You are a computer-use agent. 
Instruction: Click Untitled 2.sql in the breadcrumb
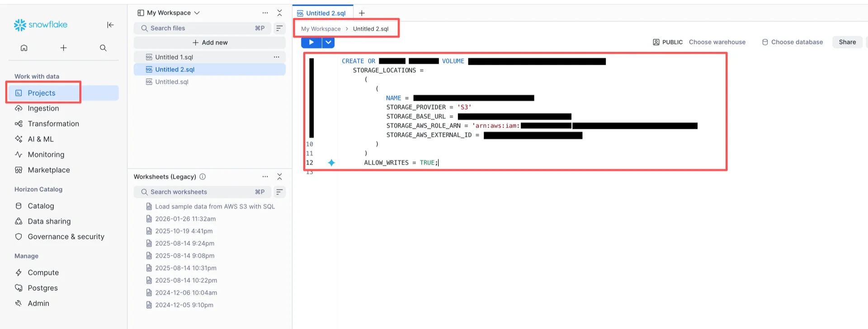[x=371, y=29]
